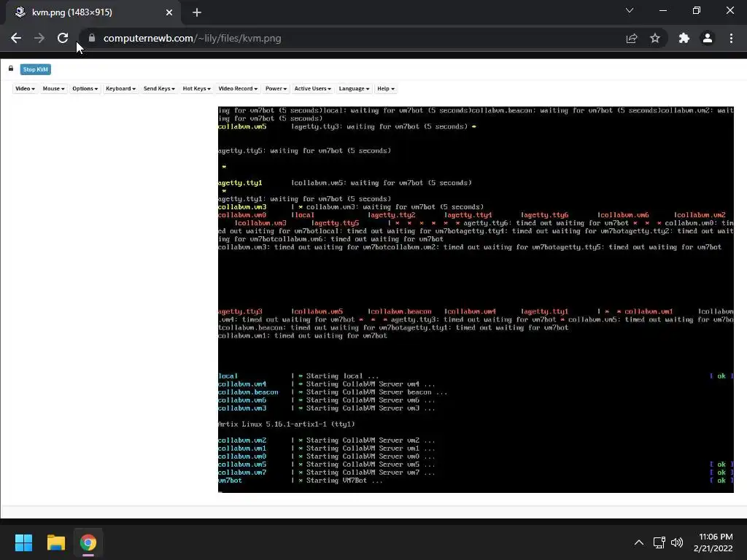747x560 pixels.
Task: Share this page using the share icon
Action: pyautogui.click(x=632, y=38)
